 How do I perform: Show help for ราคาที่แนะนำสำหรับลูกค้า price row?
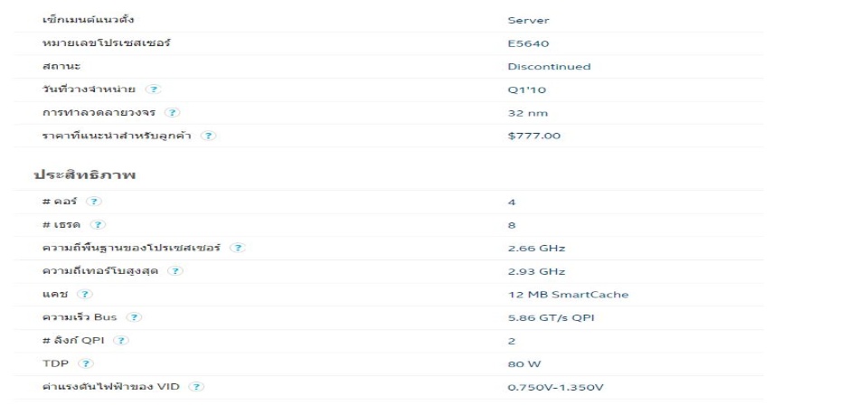[x=208, y=136]
